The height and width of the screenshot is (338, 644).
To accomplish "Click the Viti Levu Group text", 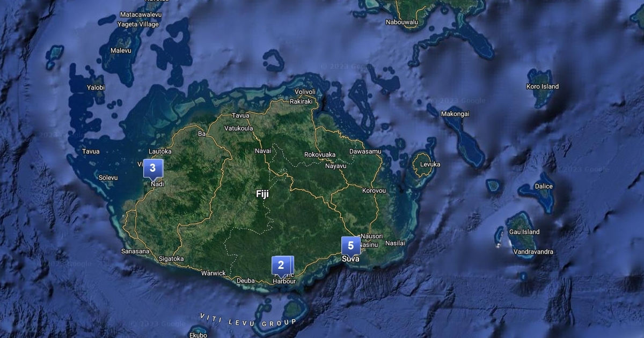I will coord(248,321).
